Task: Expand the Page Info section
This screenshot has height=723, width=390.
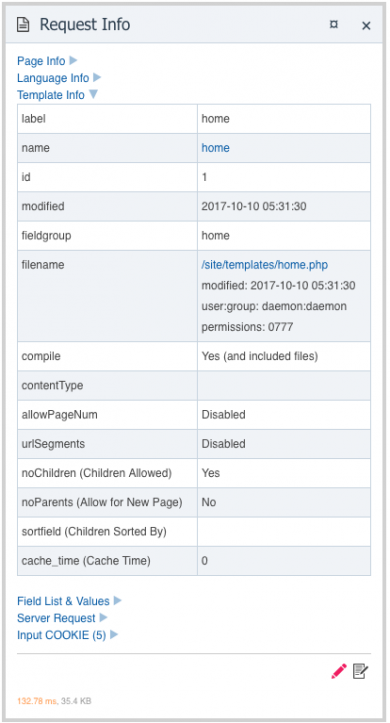Action: [x=41, y=61]
